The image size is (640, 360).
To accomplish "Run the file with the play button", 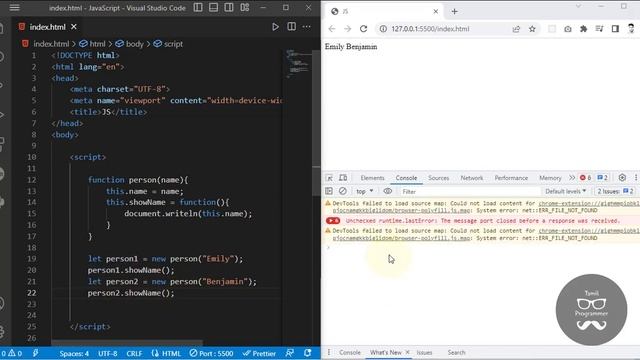I will 276,27.
